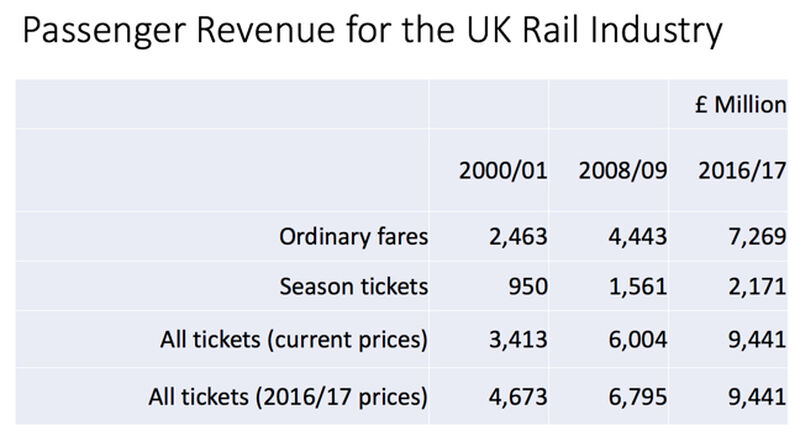Click the current prices value 3,413

pos(518,340)
